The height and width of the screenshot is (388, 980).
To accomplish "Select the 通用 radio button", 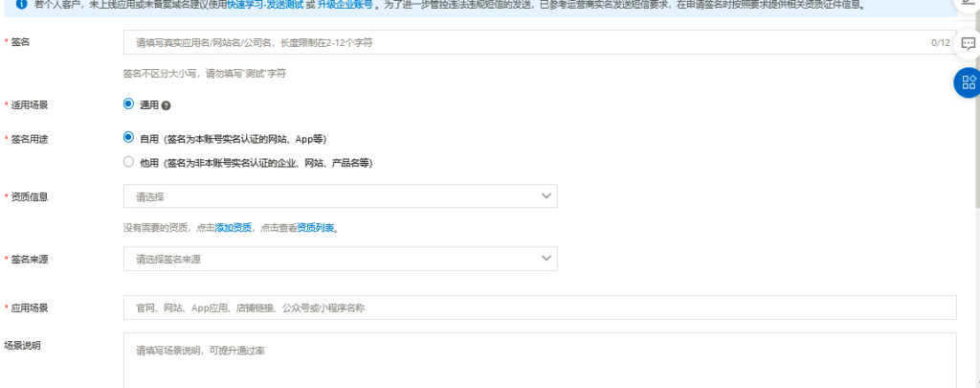I will pos(129,103).
